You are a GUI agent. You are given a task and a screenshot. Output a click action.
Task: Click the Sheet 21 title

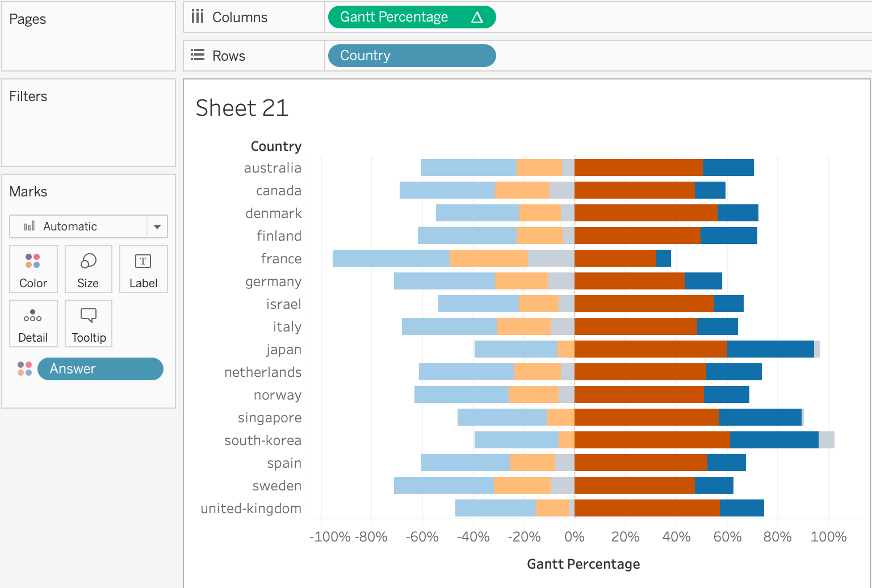(x=242, y=108)
